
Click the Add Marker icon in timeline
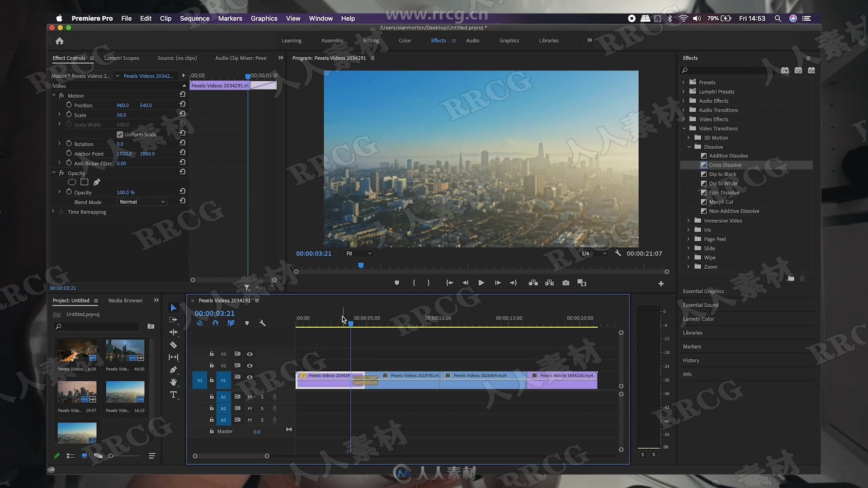point(246,323)
